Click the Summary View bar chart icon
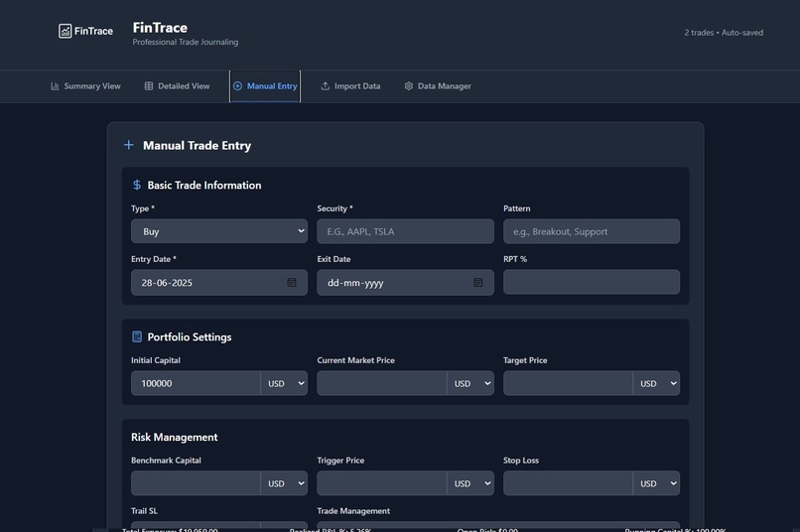 click(x=55, y=86)
